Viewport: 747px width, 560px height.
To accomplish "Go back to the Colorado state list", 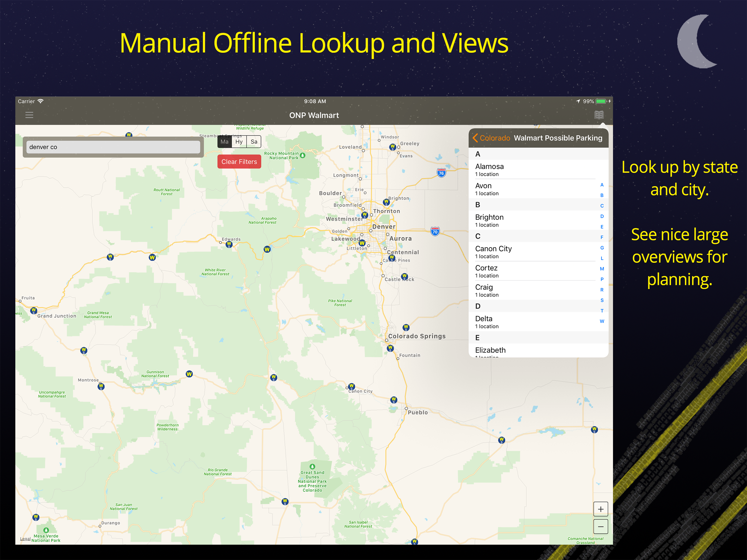I will click(x=491, y=138).
